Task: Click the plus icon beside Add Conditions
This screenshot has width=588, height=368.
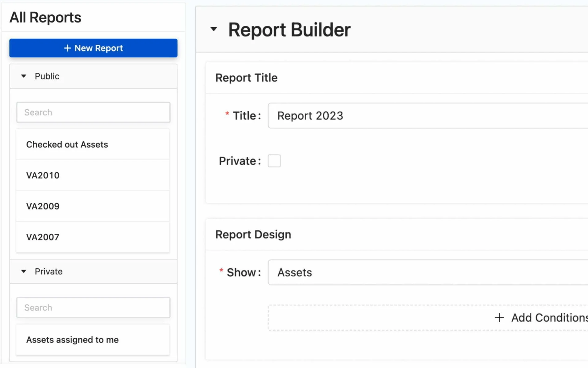Action: 499,318
